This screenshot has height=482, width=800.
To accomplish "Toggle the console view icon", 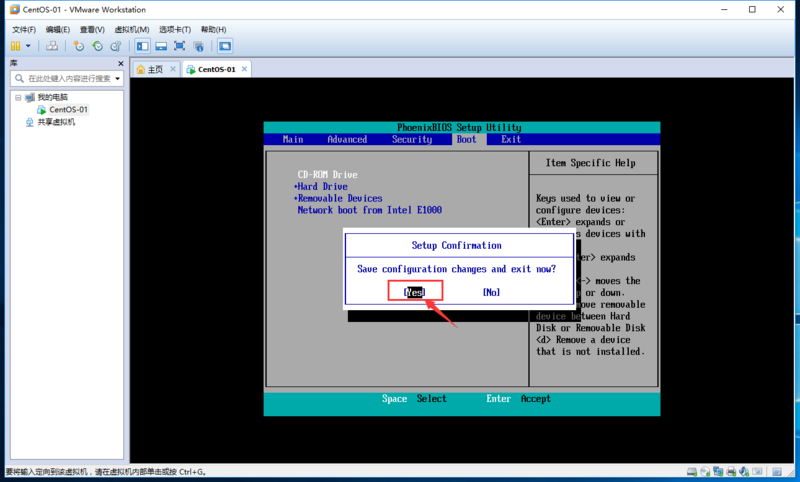I will pyautogui.click(x=225, y=46).
